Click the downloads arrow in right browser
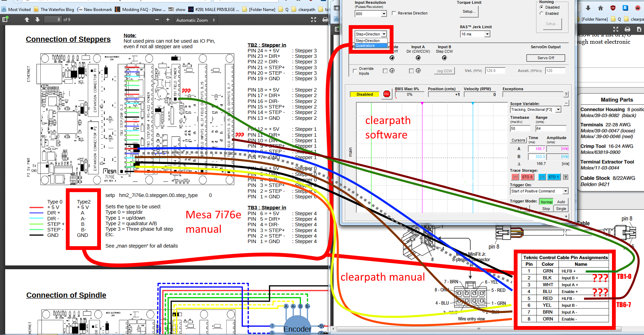This screenshot has height=335, width=644. pyautogui.click(x=588, y=8)
